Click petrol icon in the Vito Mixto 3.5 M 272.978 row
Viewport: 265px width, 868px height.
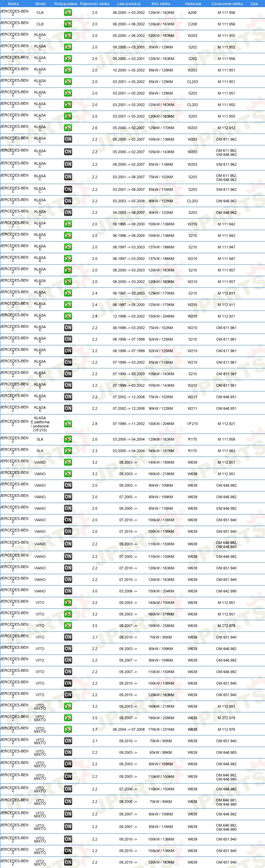tap(68, 718)
